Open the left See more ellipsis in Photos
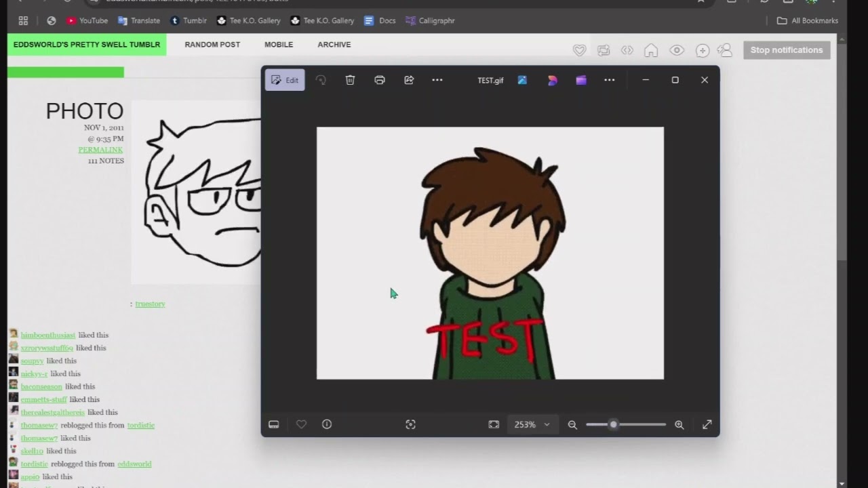 pos(437,80)
